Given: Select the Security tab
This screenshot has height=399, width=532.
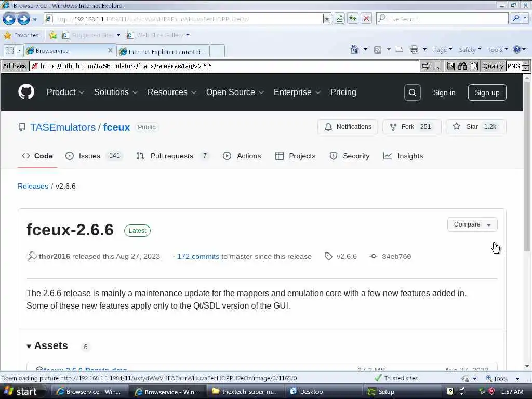Looking at the screenshot, I should 350,156.
